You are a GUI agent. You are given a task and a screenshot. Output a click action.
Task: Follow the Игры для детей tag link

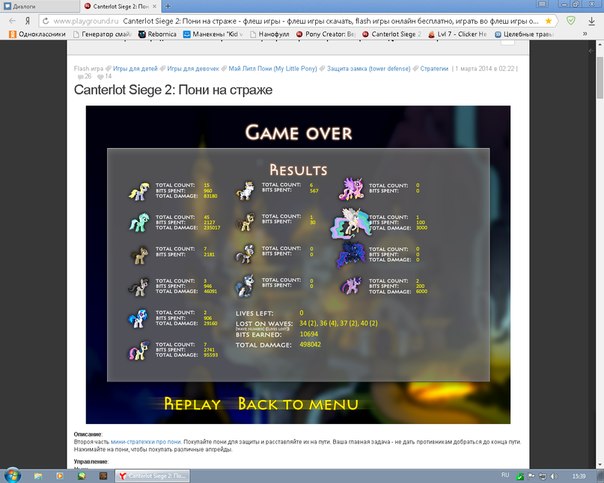pos(135,69)
